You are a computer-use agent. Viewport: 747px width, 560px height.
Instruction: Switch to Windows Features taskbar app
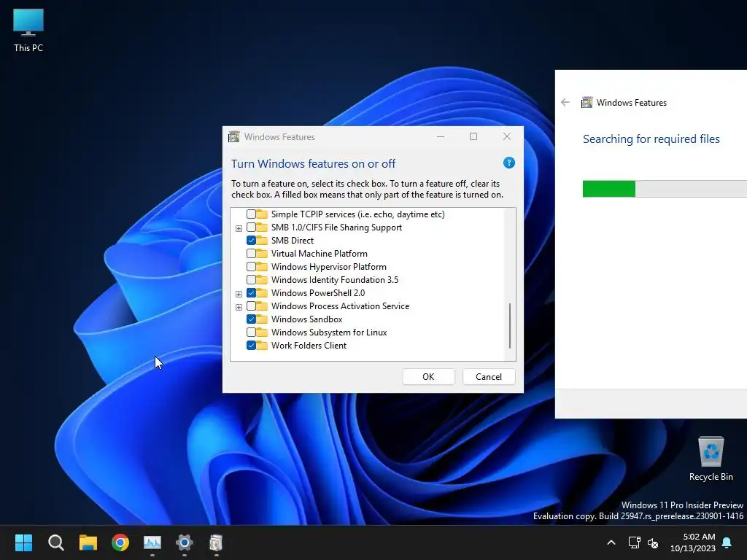216,542
